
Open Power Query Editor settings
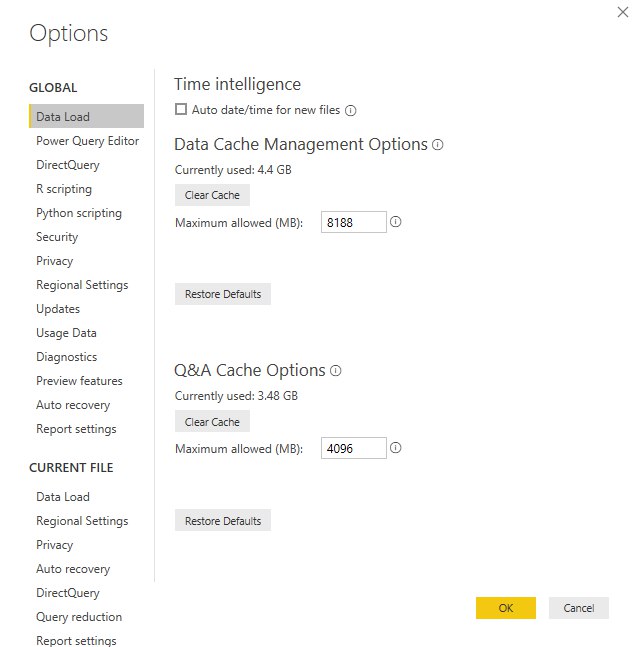pyautogui.click(x=87, y=141)
